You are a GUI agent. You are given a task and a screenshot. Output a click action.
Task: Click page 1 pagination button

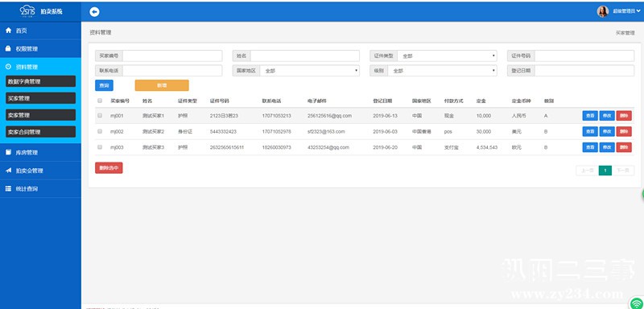click(x=605, y=171)
